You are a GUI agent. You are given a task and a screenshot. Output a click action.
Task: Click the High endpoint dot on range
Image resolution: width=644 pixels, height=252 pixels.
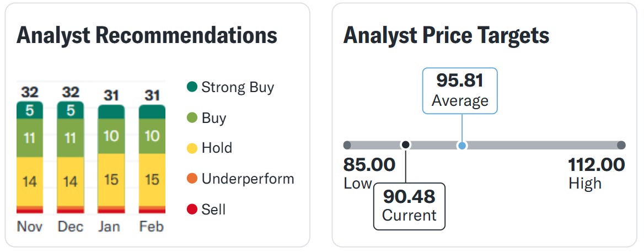[621, 145]
